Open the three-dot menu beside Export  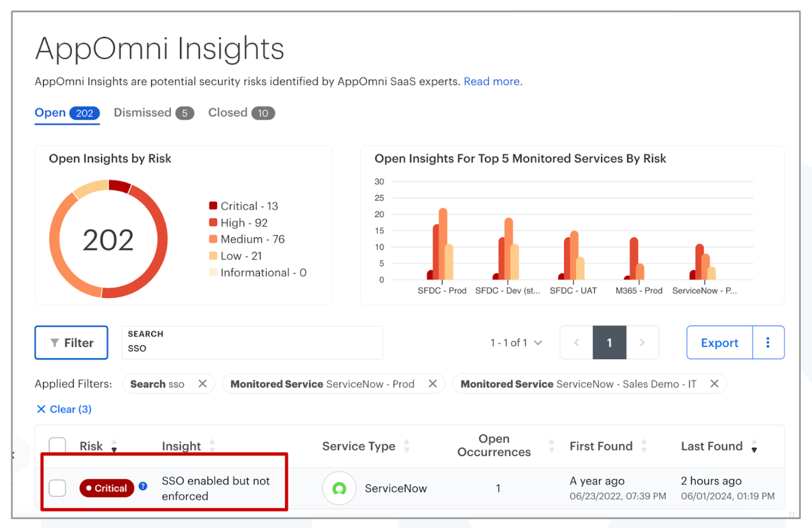pos(768,342)
